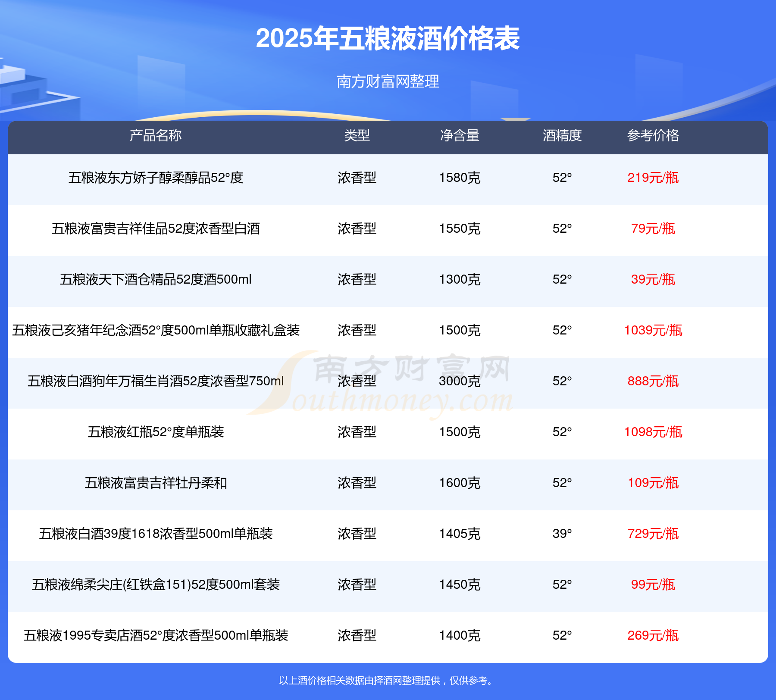The width and height of the screenshot is (776, 700).
Task: Select 1500克 in the 己亥猪年纪念酒 row
Action: coord(460,330)
